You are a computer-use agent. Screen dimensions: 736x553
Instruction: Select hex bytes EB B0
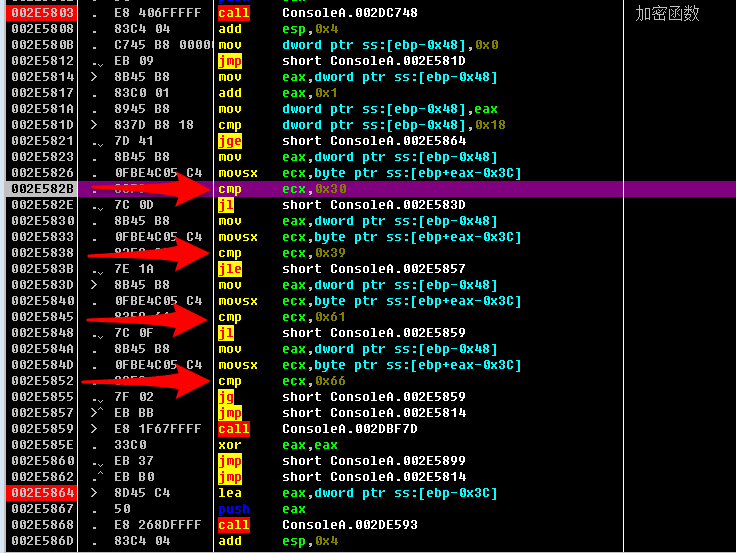pos(134,476)
